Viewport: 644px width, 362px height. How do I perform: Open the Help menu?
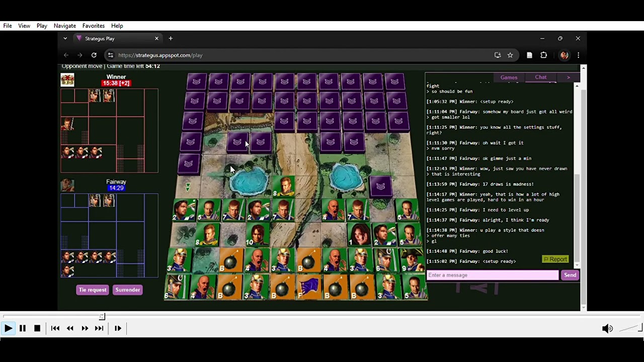tap(117, 26)
